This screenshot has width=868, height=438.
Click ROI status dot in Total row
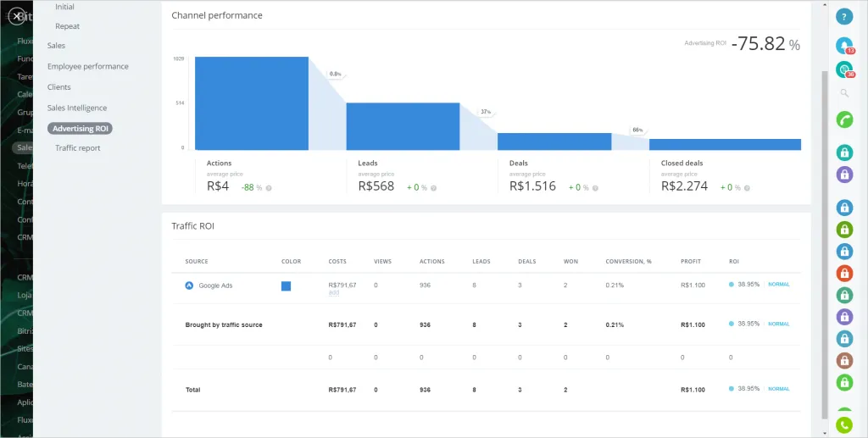click(732, 389)
